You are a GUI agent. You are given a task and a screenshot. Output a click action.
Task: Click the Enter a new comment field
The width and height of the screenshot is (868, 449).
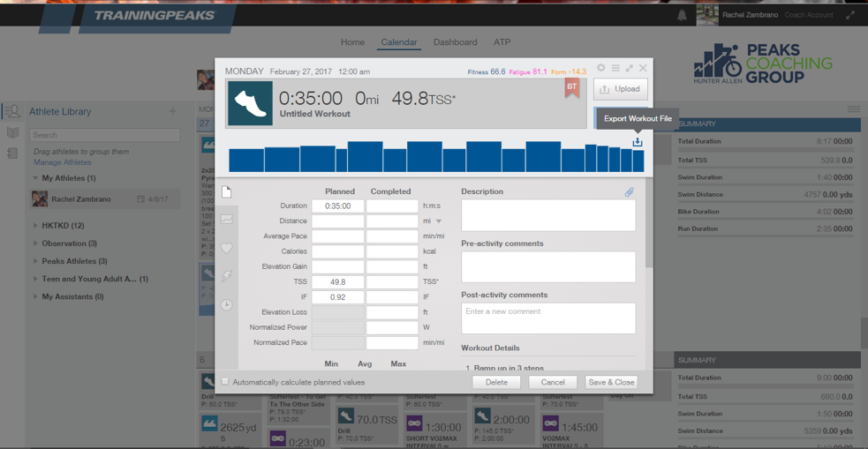pyautogui.click(x=548, y=318)
